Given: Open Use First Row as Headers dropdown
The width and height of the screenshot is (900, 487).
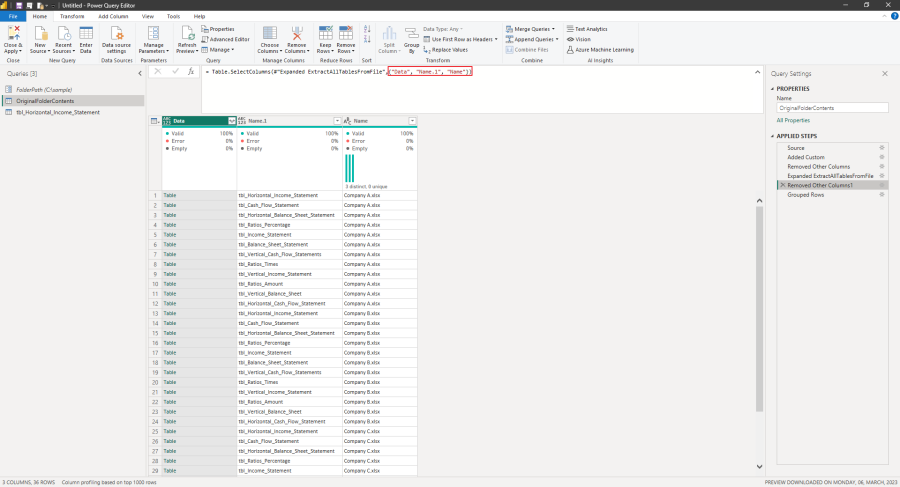Looking at the screenshot, I should (460, 39).
